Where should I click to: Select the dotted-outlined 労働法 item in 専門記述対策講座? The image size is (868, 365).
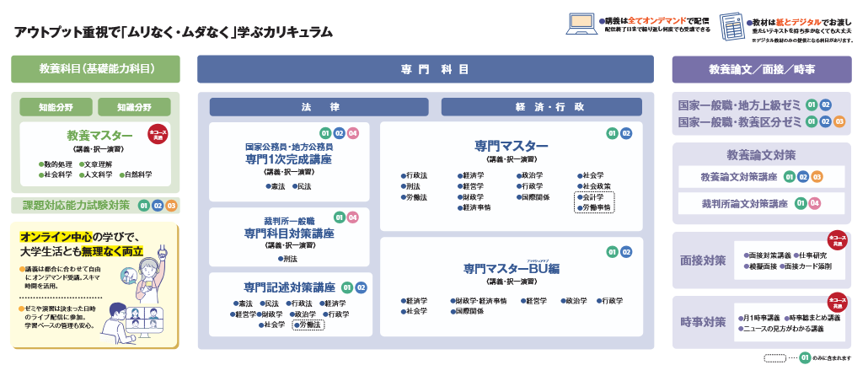[x=309, y=325]
